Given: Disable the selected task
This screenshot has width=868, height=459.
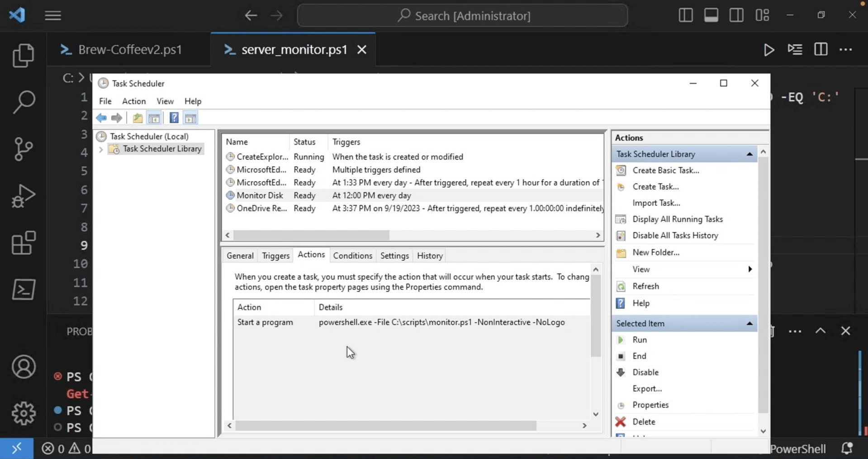Looking at the screenshot, I should point(645,372).
